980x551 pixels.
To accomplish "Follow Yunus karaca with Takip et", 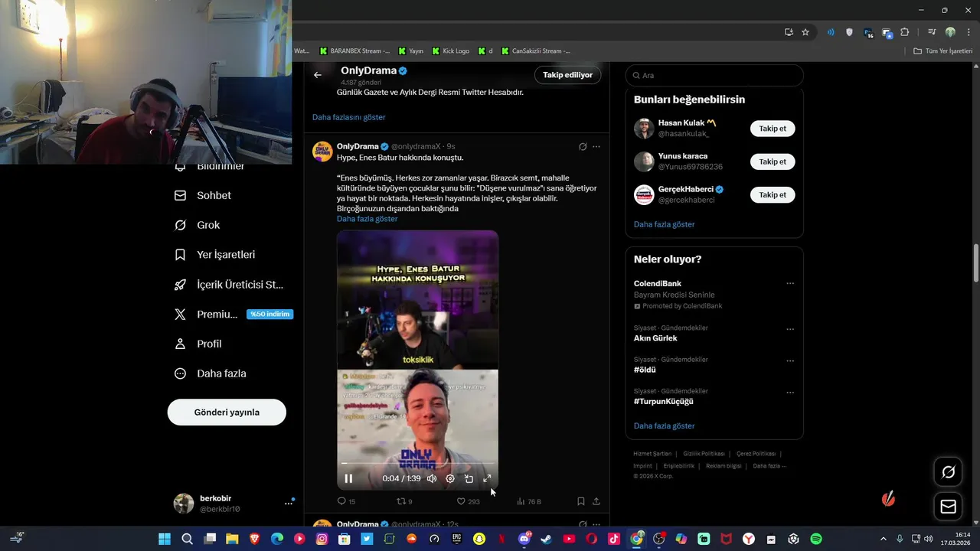I will [x=773, y=161].
